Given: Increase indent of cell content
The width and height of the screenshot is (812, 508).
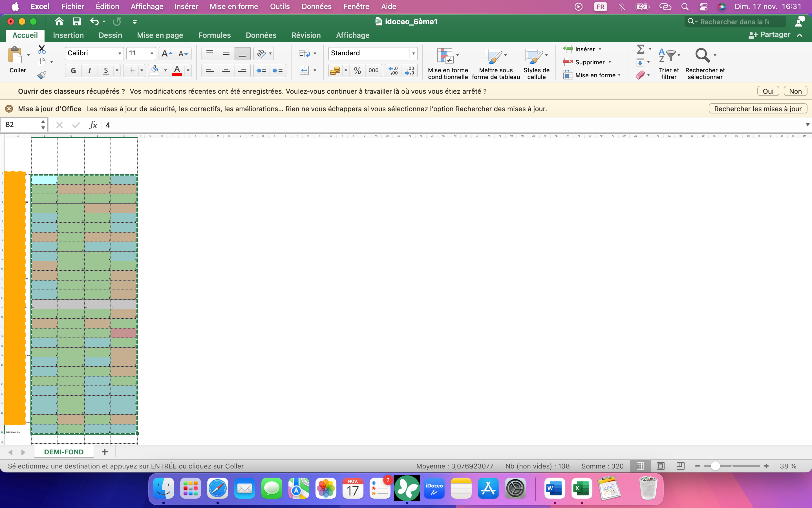Looking at the screenshot, I should (277, 71).
